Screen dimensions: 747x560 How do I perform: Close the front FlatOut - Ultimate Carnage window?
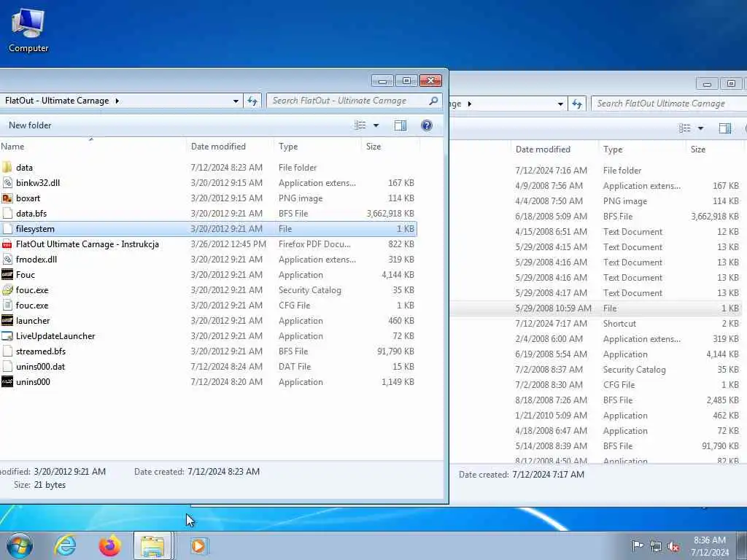click(430, 81)
